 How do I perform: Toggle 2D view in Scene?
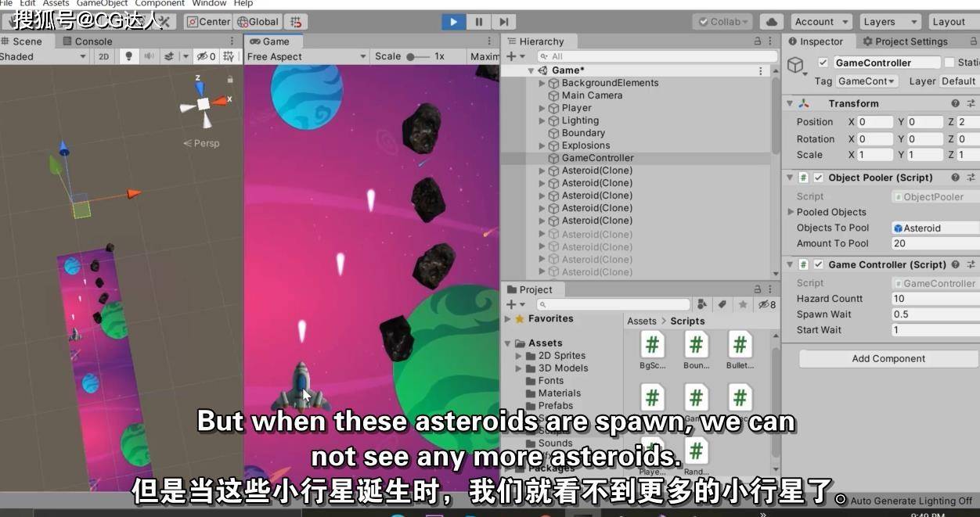(103, 56)
